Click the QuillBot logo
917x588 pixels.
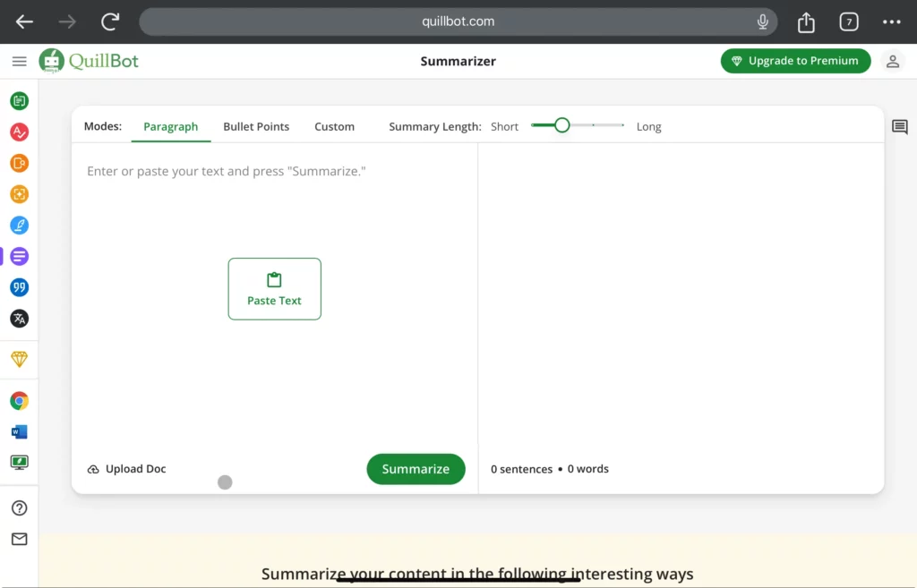click(x=89, y=61)
